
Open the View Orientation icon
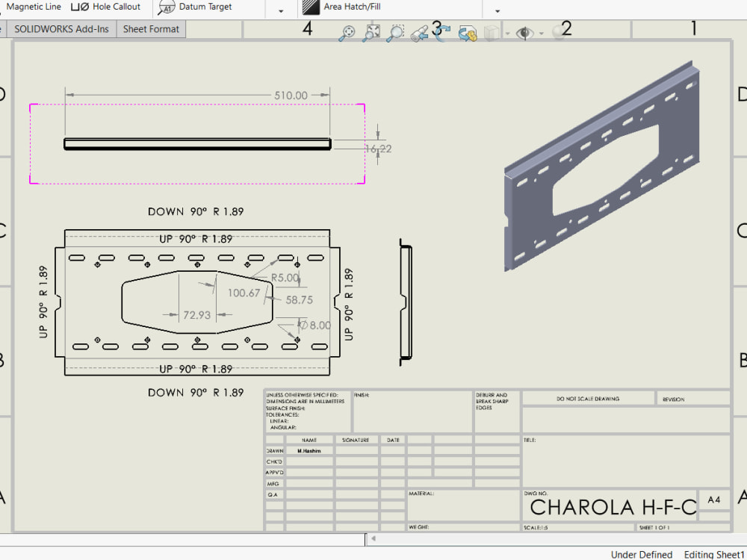[468, 34]
